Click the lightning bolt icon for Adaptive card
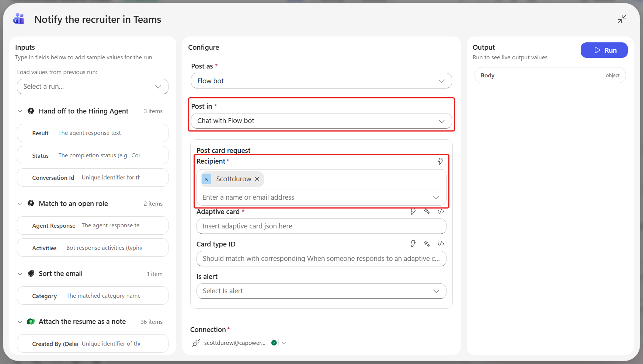This screenshot has height=364, width=643. pyautogui.click(x=413, y=211)
